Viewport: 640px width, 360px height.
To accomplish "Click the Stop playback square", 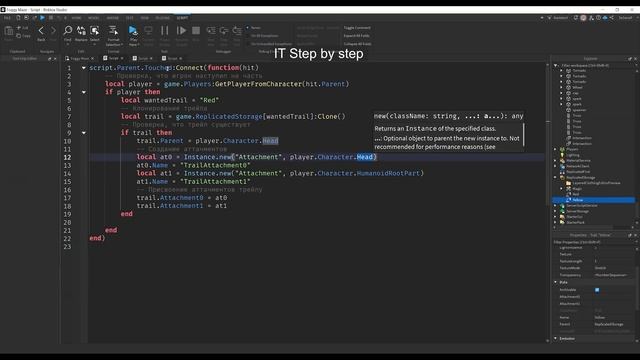I will coord(196,31).
